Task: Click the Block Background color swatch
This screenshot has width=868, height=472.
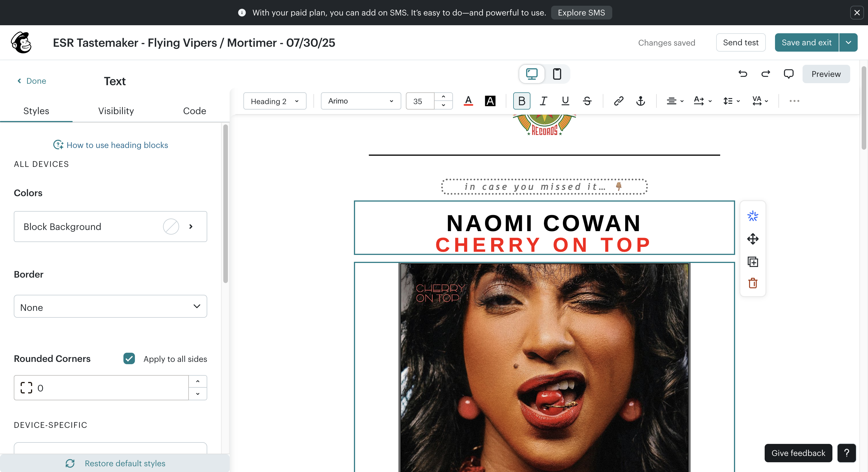Action: [x=171, y=227]
